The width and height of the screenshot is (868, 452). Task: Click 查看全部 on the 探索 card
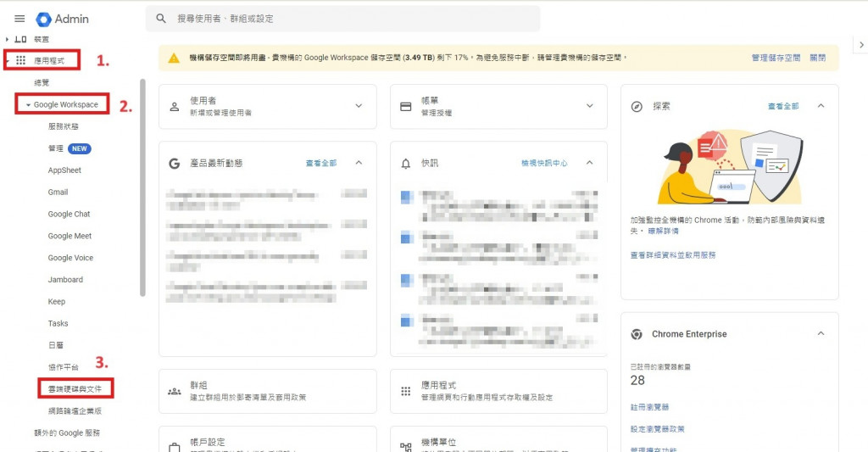point(783,106)
